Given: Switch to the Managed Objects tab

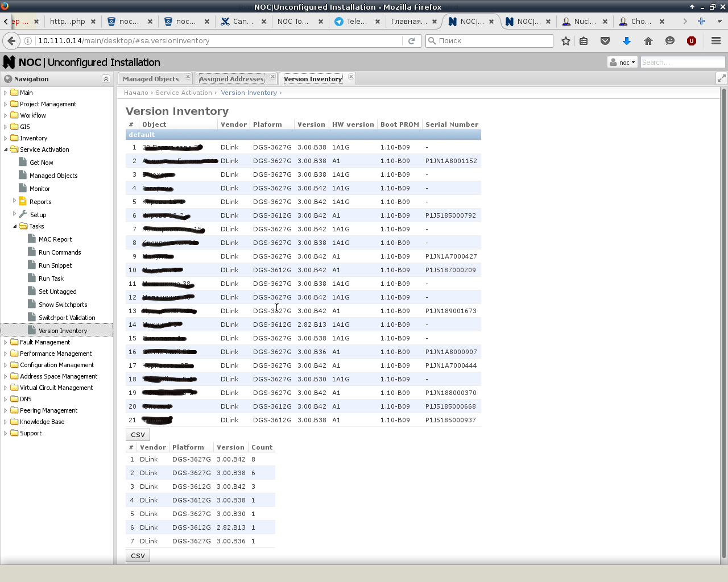Looking at the screenshot, I should [151, 79].
